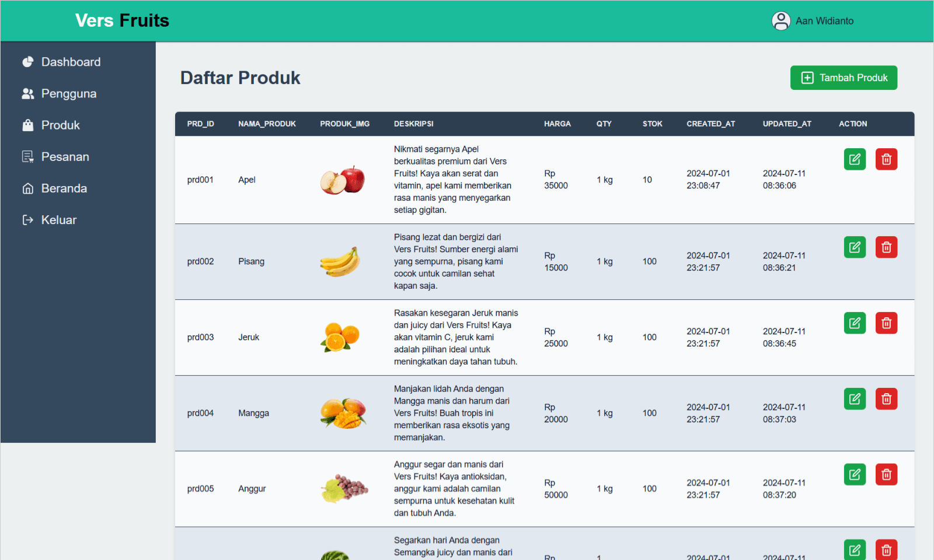Open Pesanan via the order list icon
The image size is (934, 560).
(x=28, y=156)
